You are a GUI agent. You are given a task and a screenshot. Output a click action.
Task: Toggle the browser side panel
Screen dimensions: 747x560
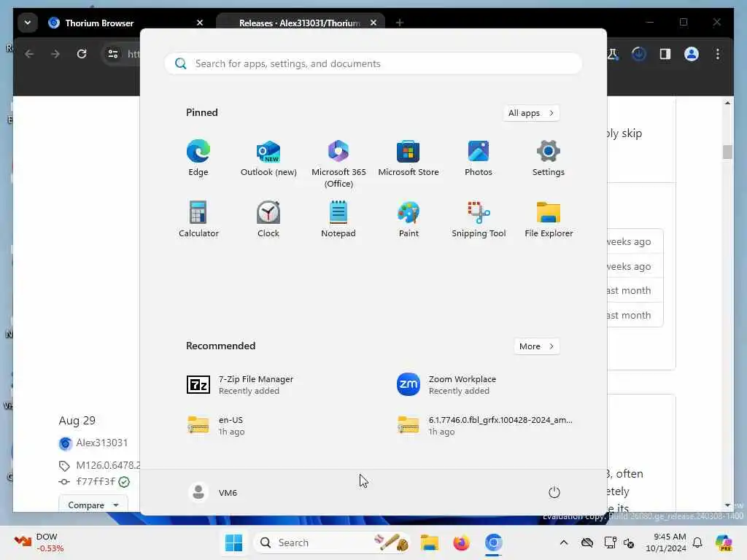pos(665,54)
